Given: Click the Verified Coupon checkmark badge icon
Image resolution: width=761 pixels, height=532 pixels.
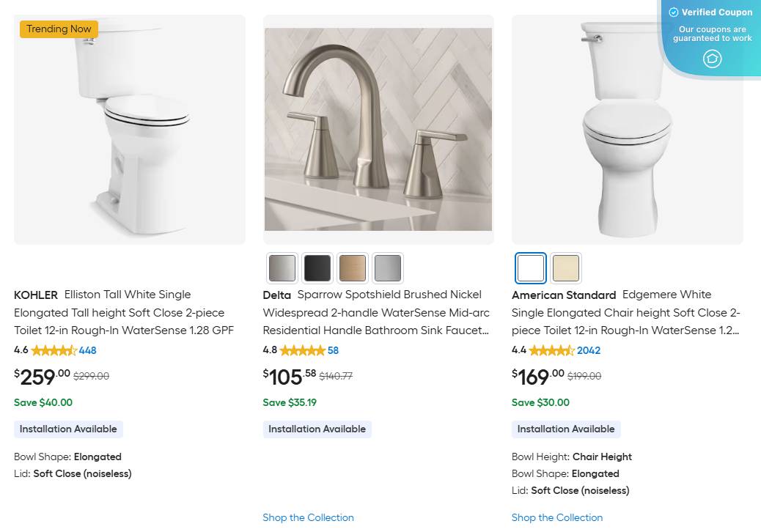Looking at the screenshot, I should pos(674,12).
